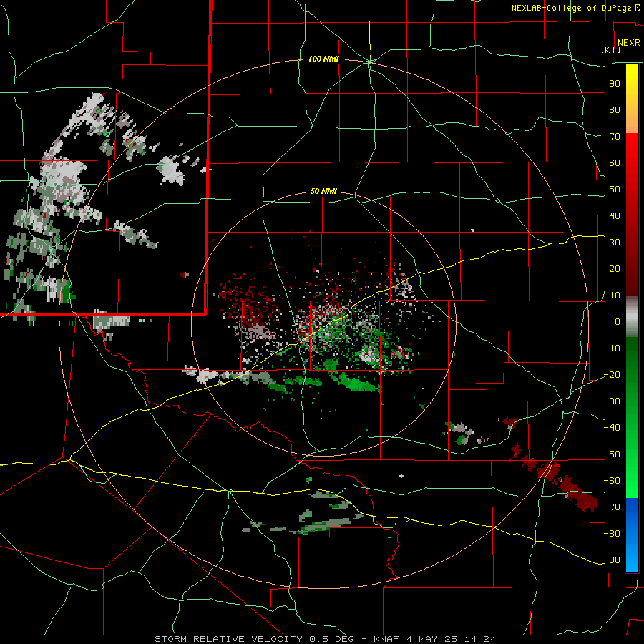Click the 0 value on velocity scale
644x644 pixels.
(618, 322)
